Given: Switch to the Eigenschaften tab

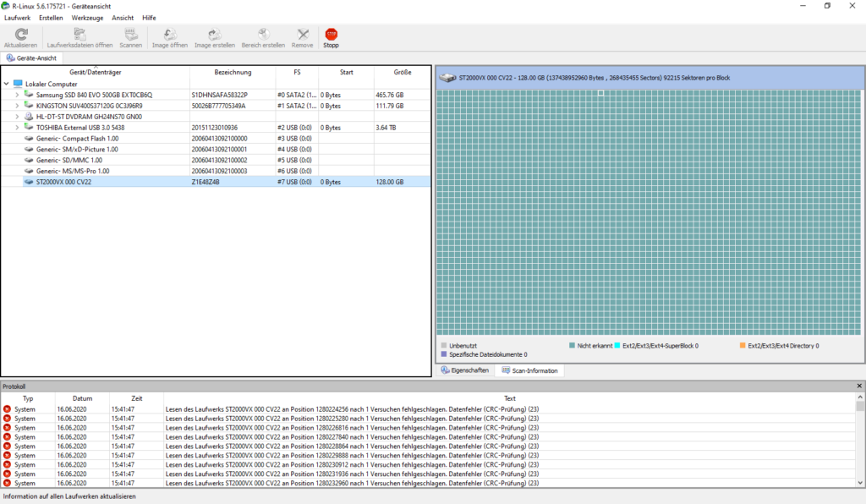Looking at the screenshot, I should coord(465,370).
